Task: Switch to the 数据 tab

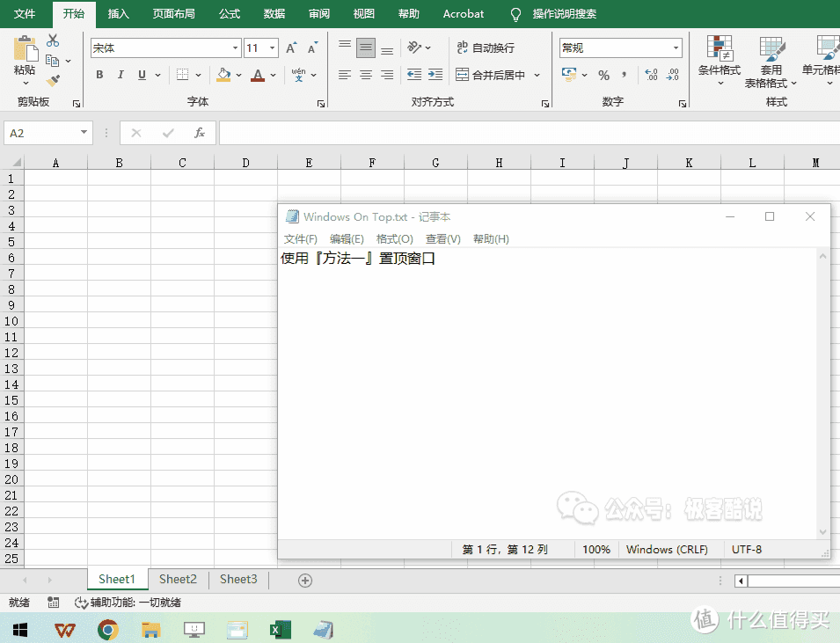Action: coord(274,14)
